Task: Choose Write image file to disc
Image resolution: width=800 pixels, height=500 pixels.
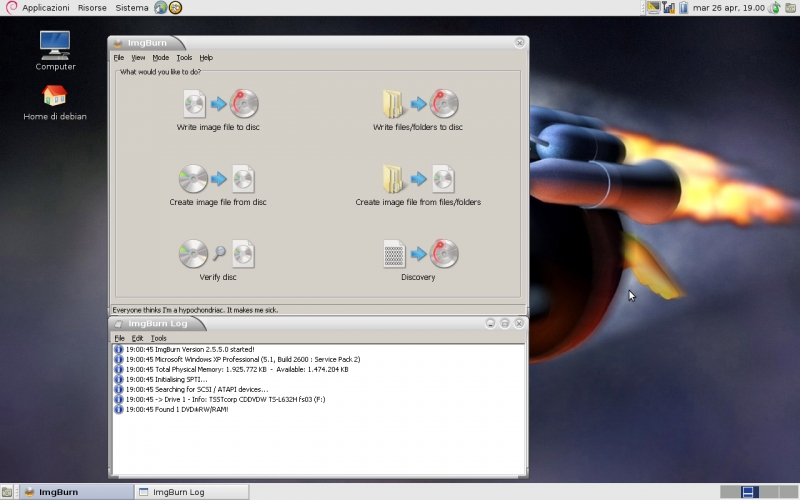Action: (x=218, y=110)
